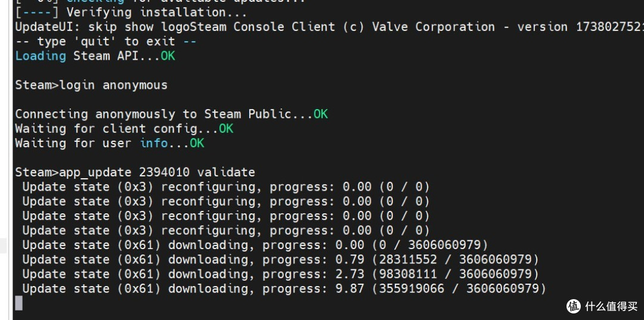Click the green OK after Loading Steam API

click(168, 56)
